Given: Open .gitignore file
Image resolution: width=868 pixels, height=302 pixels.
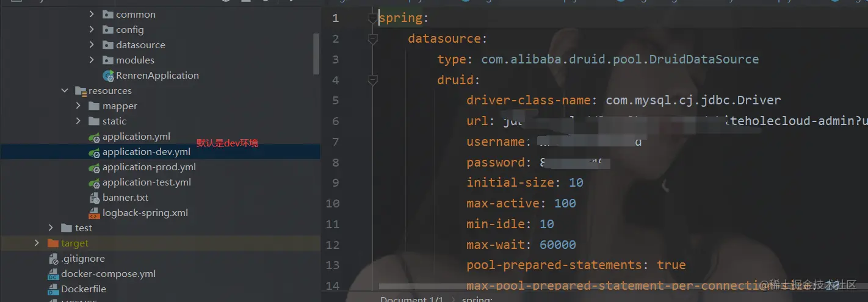Looking at the screenshot, I should (83, 259).
